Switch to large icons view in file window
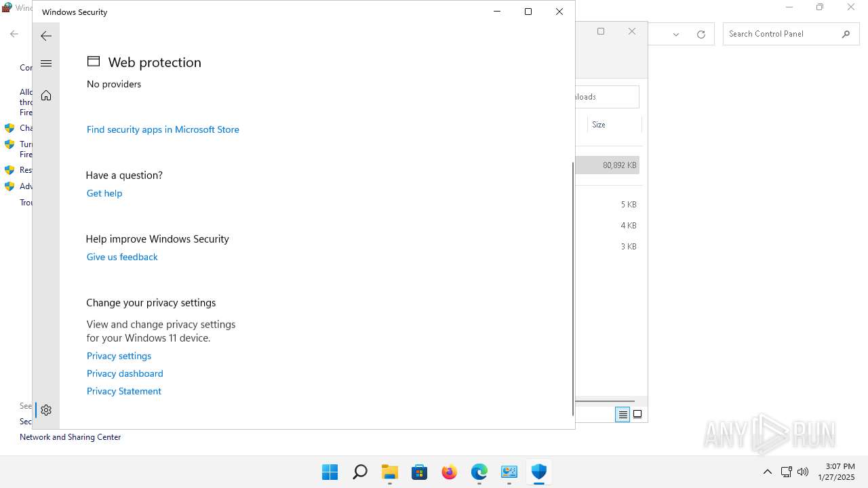This screenshot has height=488, width=868. click(x=637, y=414)
